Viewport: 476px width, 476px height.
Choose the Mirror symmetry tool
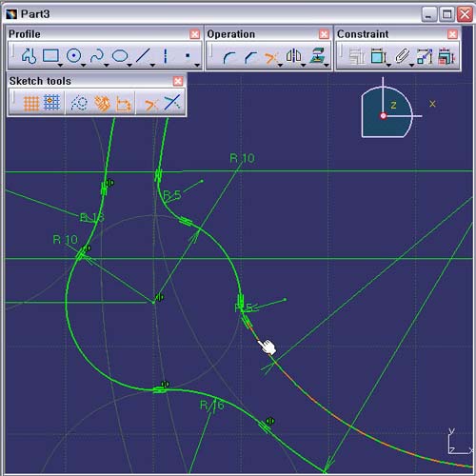294,55
